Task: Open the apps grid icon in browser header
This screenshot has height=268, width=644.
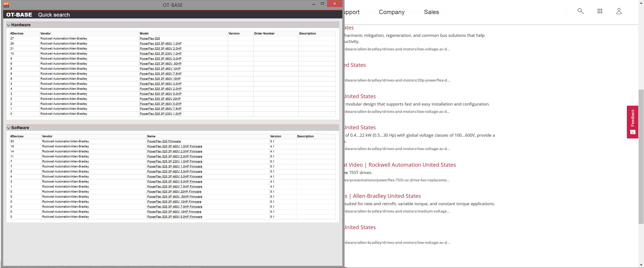Action: click(600, 11)
